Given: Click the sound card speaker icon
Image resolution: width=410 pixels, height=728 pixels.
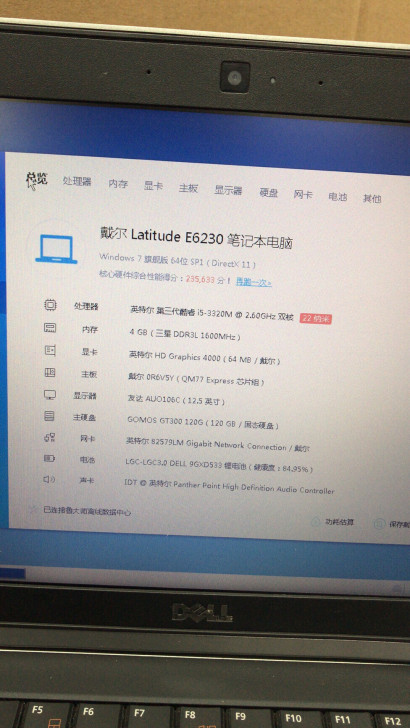Looking at the screenshot, I should (x=49, y=479).
